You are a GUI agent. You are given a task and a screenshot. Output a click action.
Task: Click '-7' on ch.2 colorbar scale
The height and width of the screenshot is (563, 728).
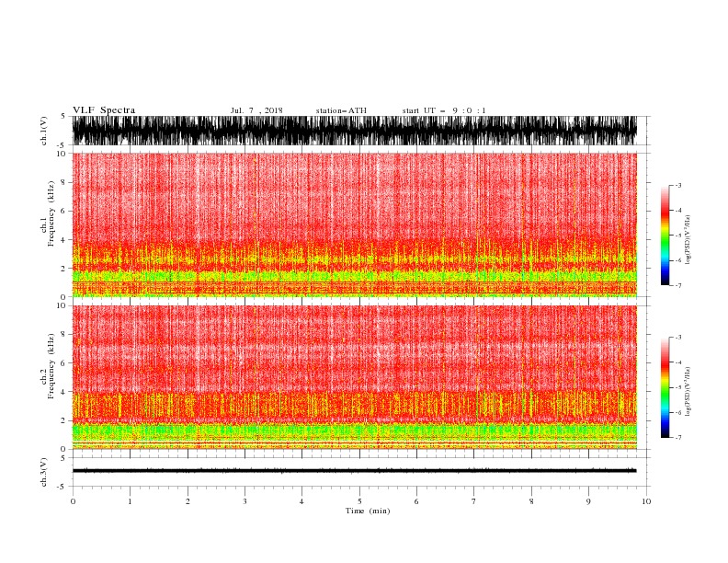coord(677,437)
